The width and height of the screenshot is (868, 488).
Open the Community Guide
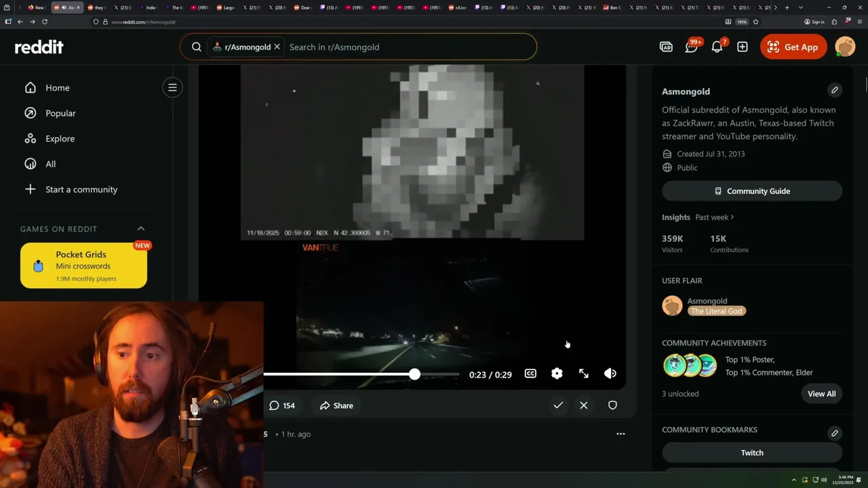pyautogui.click(x=752, y=191)
